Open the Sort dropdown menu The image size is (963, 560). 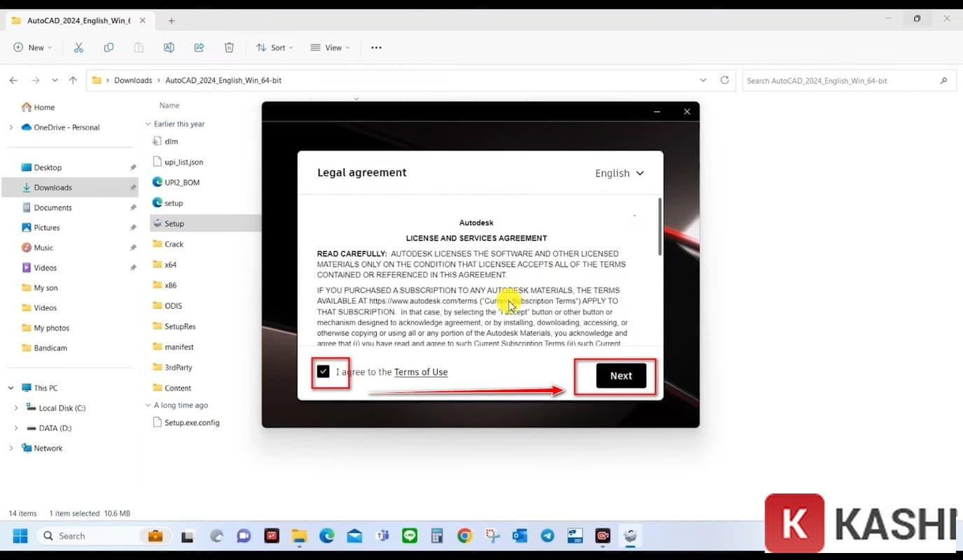[x=275, y=48]
